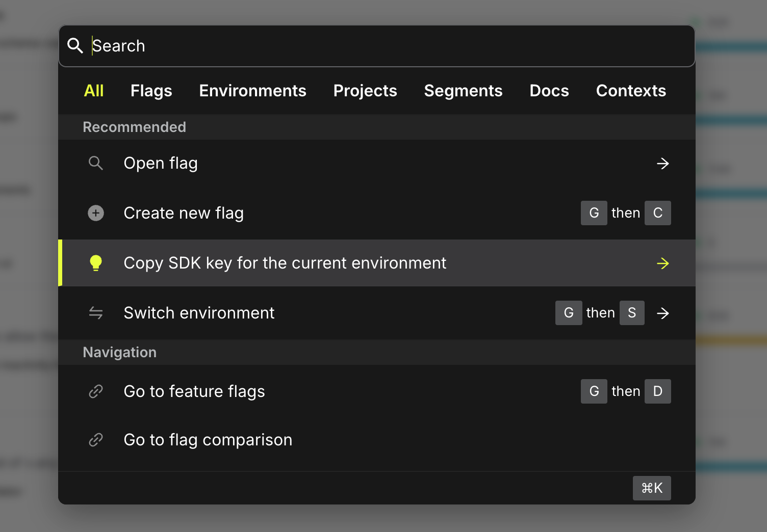Expand Open flag with its right arrow
Screen dimensions: 767x532
[662, 164]
